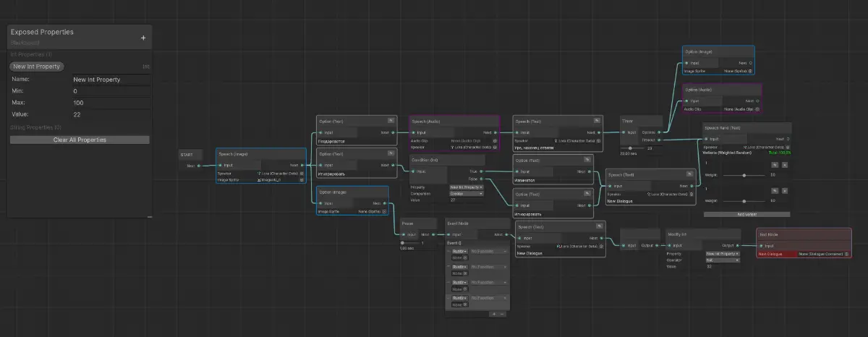
Task: Open Speaker picker in Speech (Text) Ура node
Action: [599, 141]
